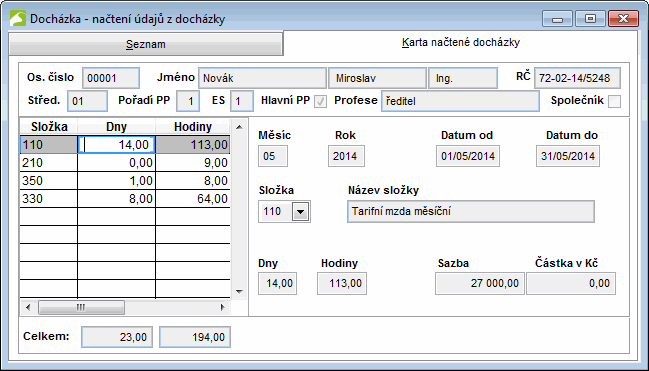This screenshot has height=371, width=649.
Task: Click the table scroll down arrow
Action: [x=239, y=292]
